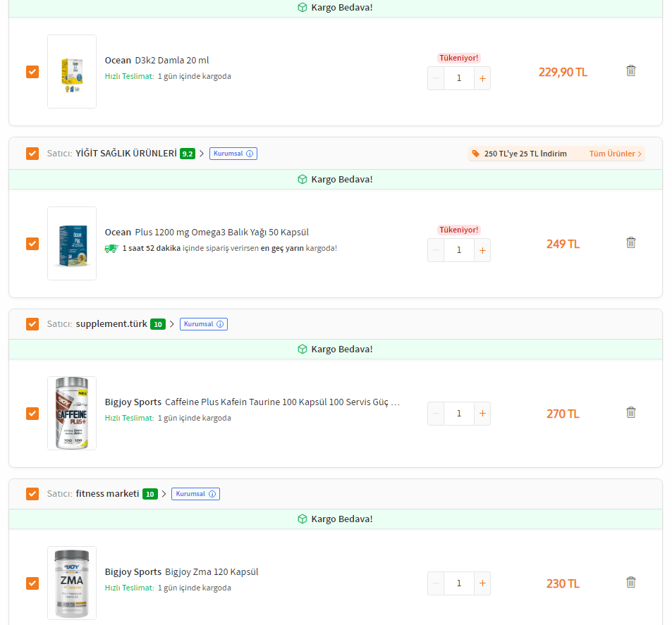
Task: Open Ocean Plus 1200 mg Omega3 product title
Action: [x=207, y=233]
